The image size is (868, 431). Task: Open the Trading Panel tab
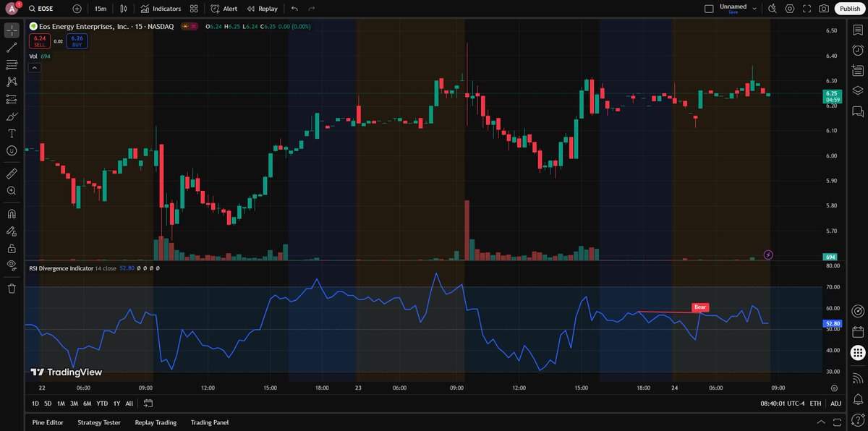210,422
